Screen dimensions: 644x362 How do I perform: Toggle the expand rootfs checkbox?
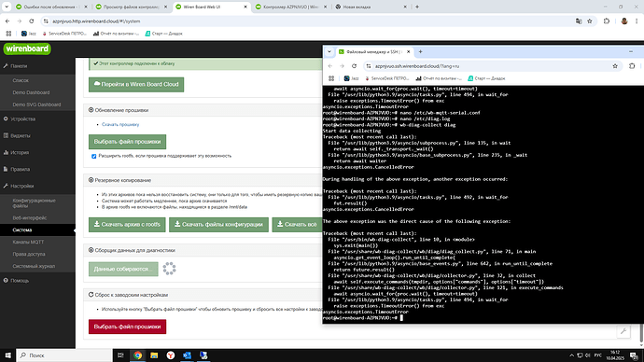pyautogui.click(x=93, y=156)
